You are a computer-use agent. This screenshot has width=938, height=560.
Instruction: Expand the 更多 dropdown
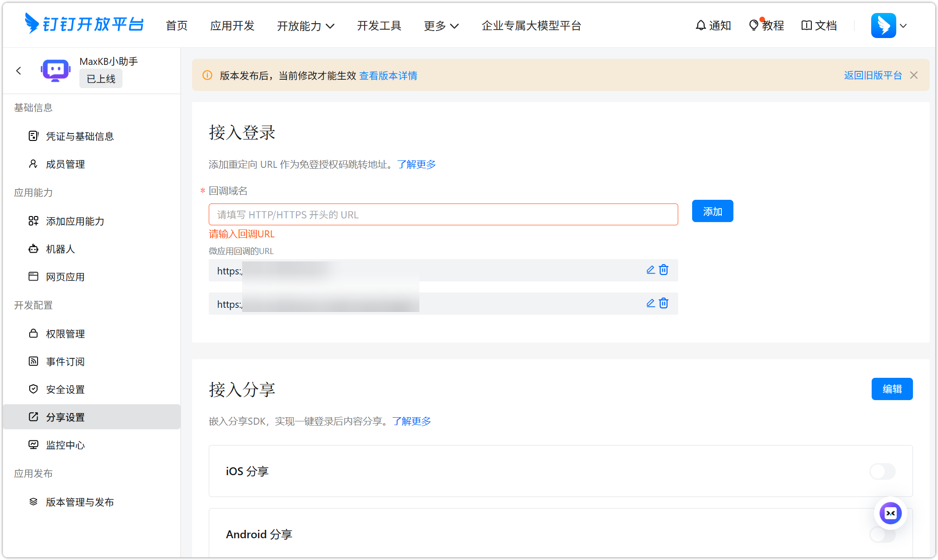(441, 26)
